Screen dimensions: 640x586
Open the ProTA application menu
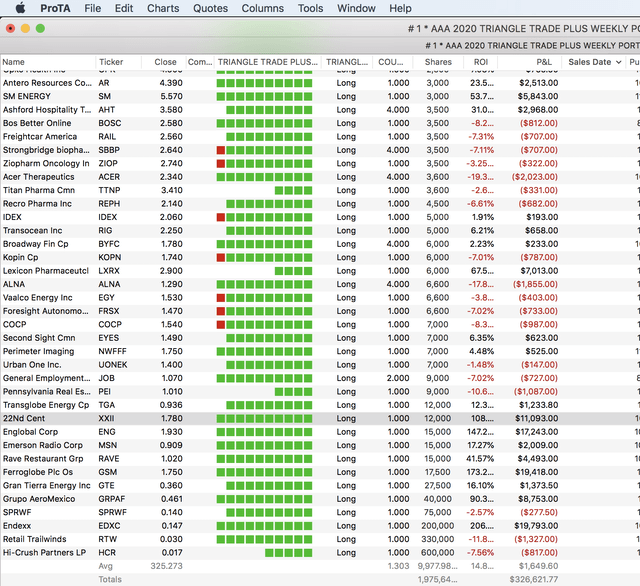pos(55,8)
